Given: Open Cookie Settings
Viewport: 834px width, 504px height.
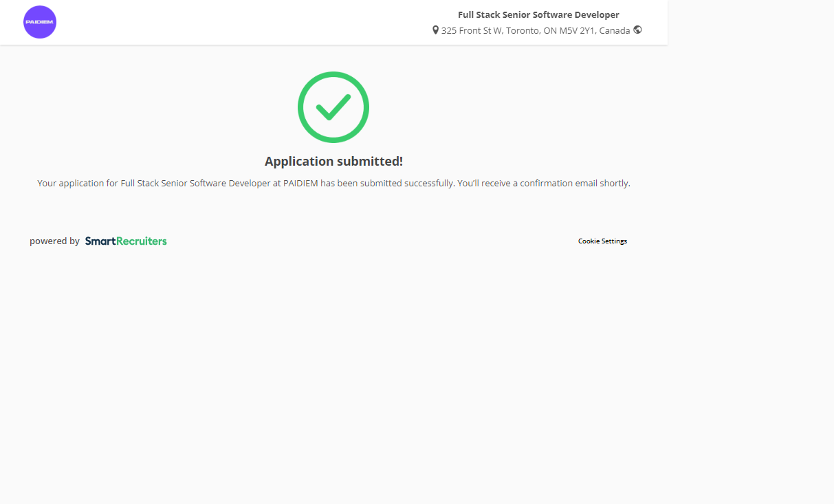Looking at the screenshot, I should [x=602, y=241].
